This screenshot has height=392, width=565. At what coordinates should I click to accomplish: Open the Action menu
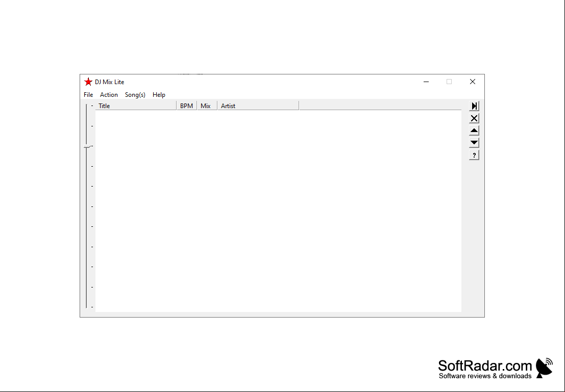pyautogui.click(x=109, y=95)
